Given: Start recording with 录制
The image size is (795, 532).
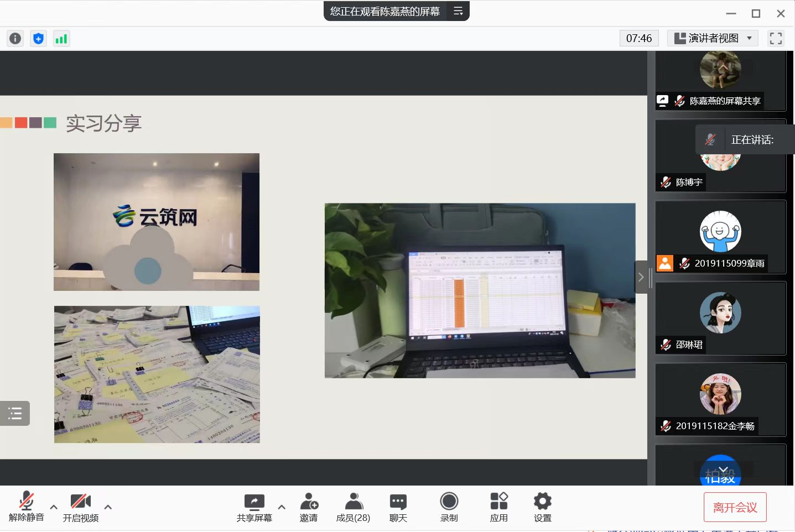Looking at the screenshot, I should coord(449,507).
